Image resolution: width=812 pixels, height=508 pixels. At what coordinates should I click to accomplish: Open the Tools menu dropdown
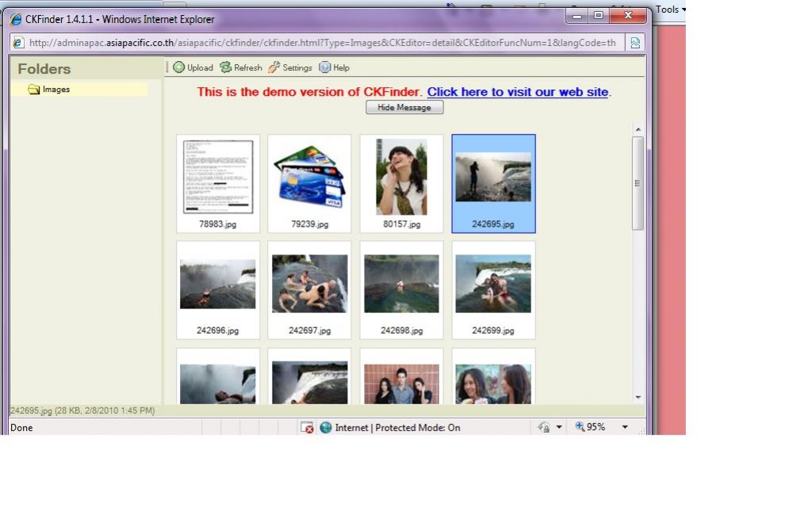tap(670, 10)
